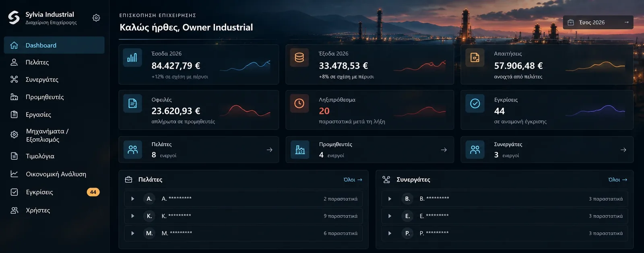This screenshot has height=253, width=644.
Task: Click the Πελάτες person icon in sidebar
Action: click(14, 62)
